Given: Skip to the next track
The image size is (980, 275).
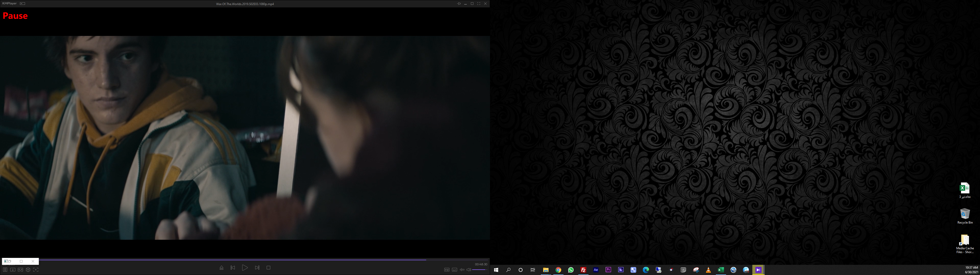Looking at the screenshot, I should (x=257, y=268).
